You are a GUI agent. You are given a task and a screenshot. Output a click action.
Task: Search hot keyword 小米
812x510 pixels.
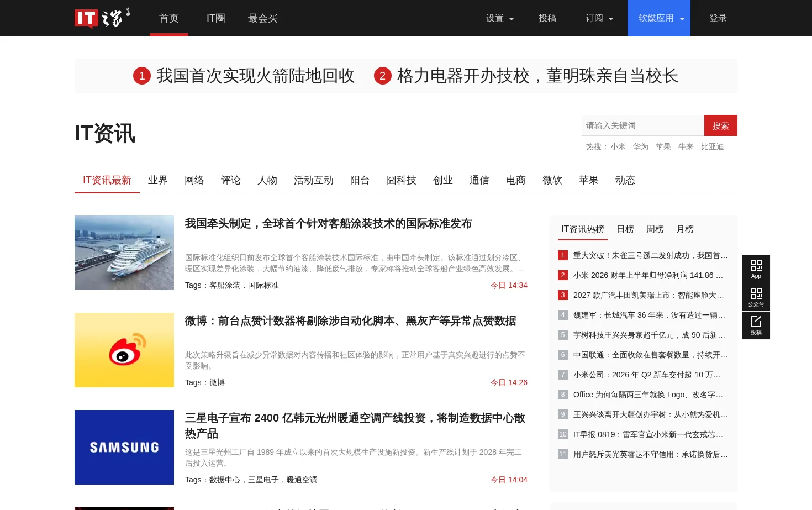[x=618, y=146]
